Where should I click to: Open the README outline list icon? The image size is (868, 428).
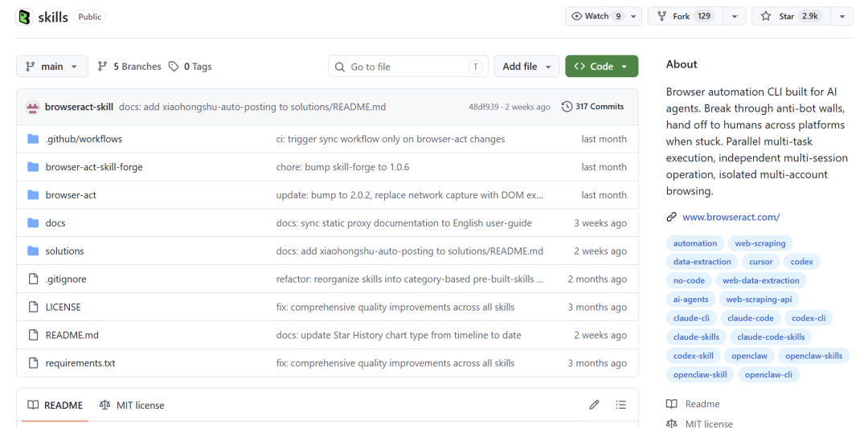point(621,405)
